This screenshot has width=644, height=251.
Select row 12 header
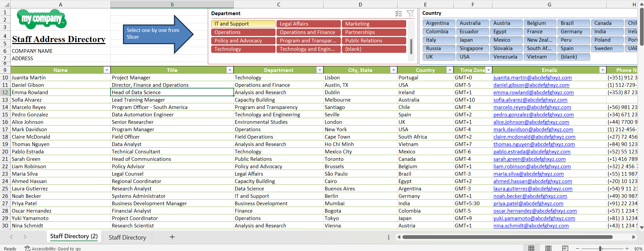[x=5, y=92]
